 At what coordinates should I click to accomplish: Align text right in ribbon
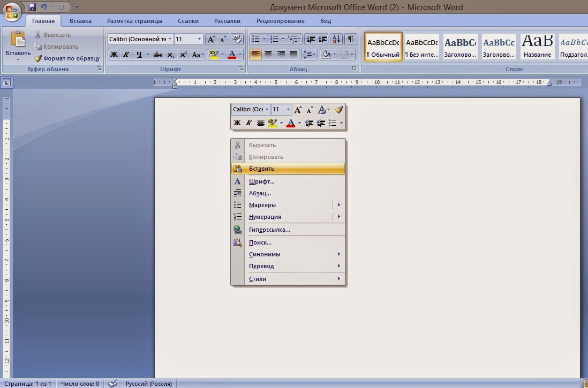pyautogui.click(x=281, y=55)
